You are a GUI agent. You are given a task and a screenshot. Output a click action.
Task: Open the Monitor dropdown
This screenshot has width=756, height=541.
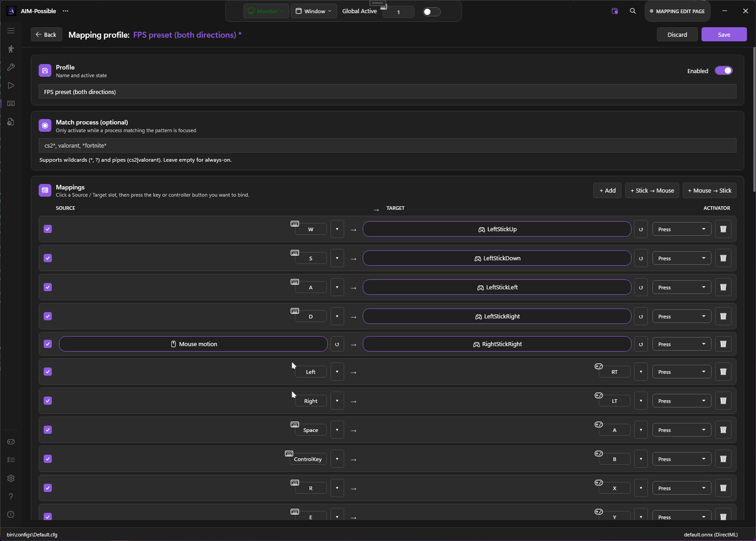point(266,11)
